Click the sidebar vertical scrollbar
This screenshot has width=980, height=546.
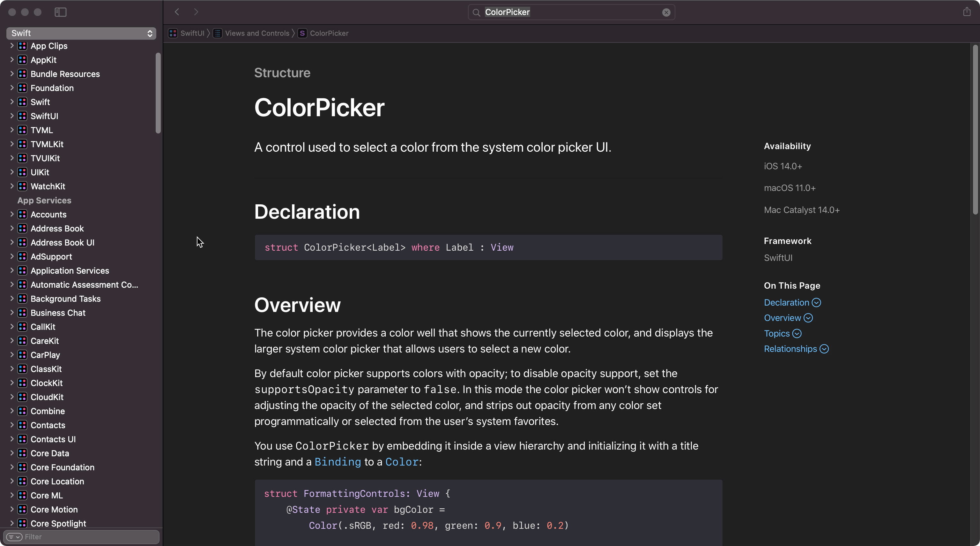click(x=158, y=93)
